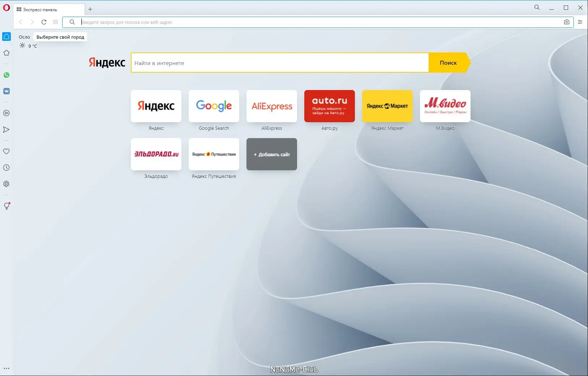Open Settings gear in the sidebar
588x376 pixels.
click(x=7, y=184)
